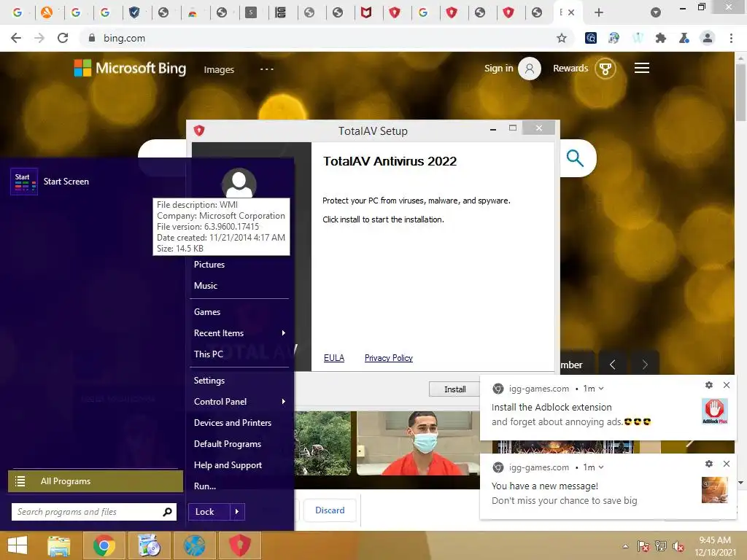Click the Install button in TotalAV Setup
This screenshot has width=747, height=560.
click(454, 389)
